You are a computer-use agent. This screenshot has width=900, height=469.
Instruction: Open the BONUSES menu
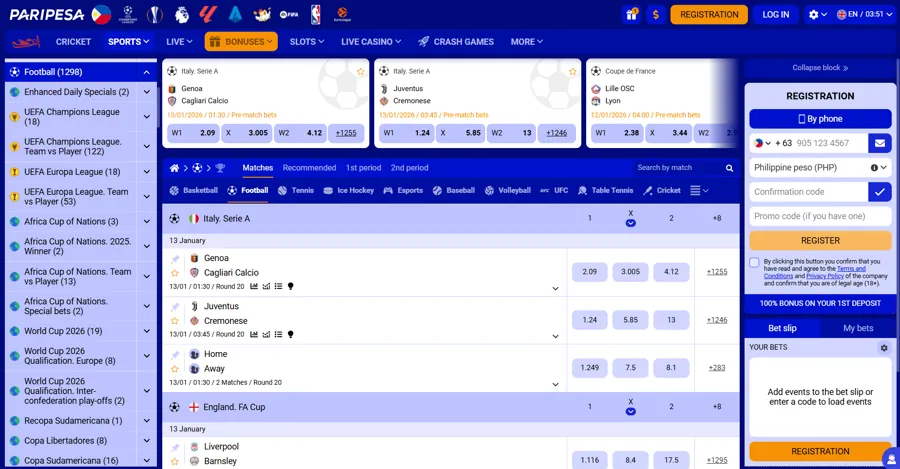[x=241, y=41]
